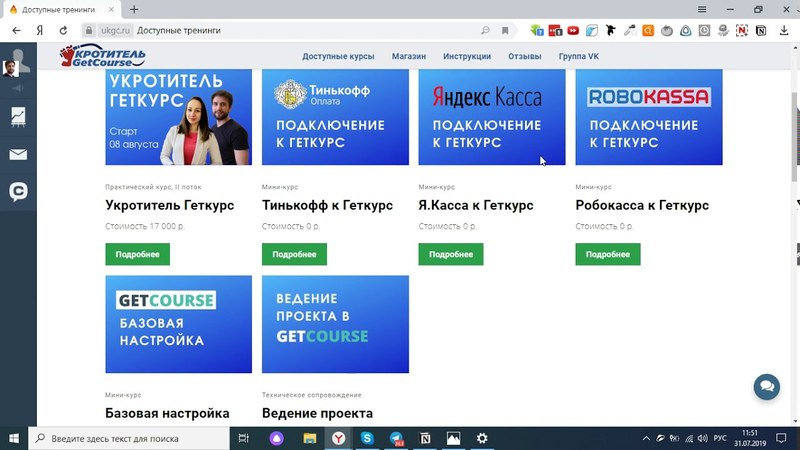Open the browser hamburger menu
Image resolution: width=800 pixels, height=450 pixels.
tap(702, 9)
